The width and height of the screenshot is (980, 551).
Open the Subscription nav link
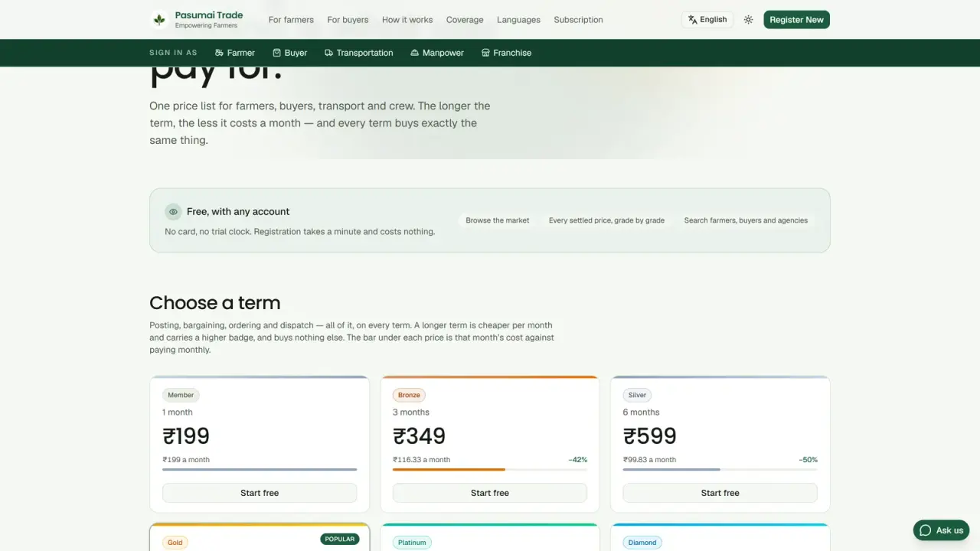[578, 20]
